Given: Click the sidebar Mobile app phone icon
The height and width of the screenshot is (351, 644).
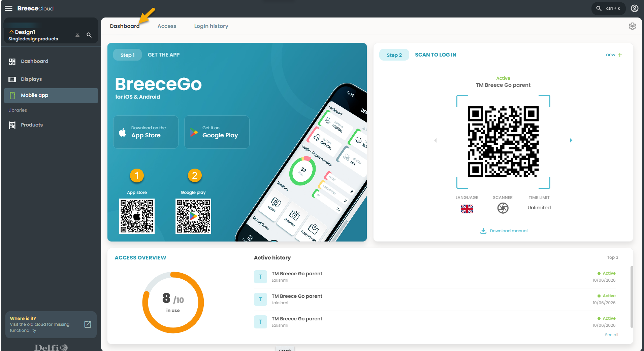Looking at the screenshot, I should tap(12, 95).
